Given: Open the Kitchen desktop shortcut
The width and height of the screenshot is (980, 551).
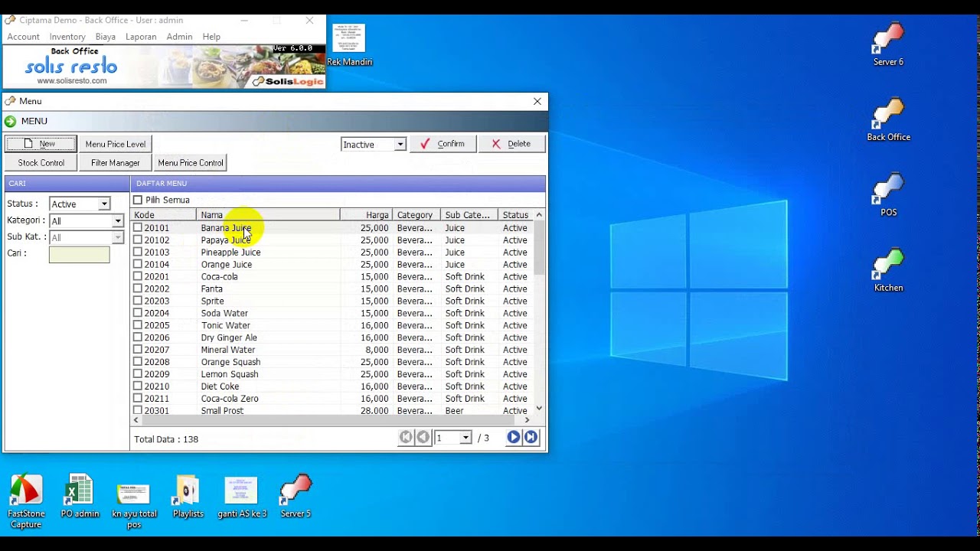Looking at the screenshot, I should click(888, 270).
